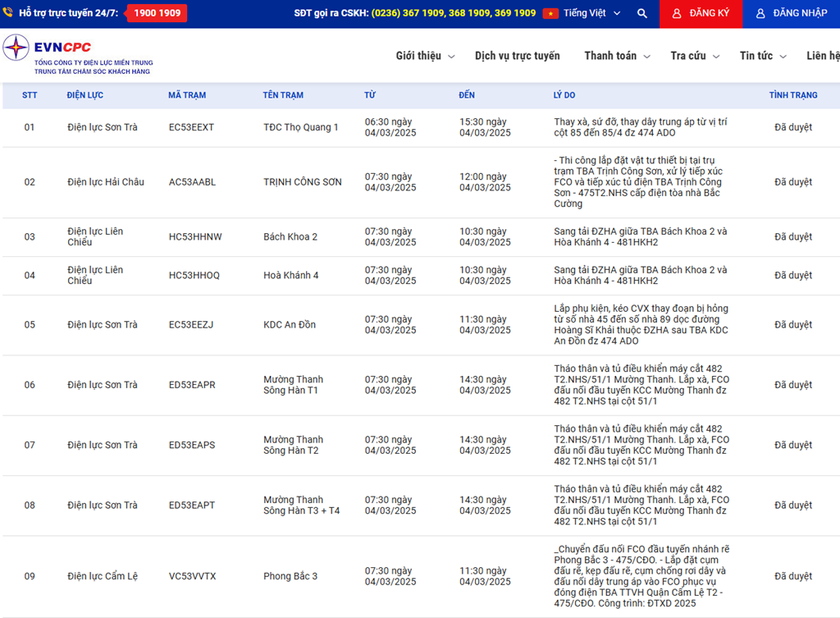
Task: Open Dịch vụ trực tuyến menu item
Action: [x=517, y=56]
